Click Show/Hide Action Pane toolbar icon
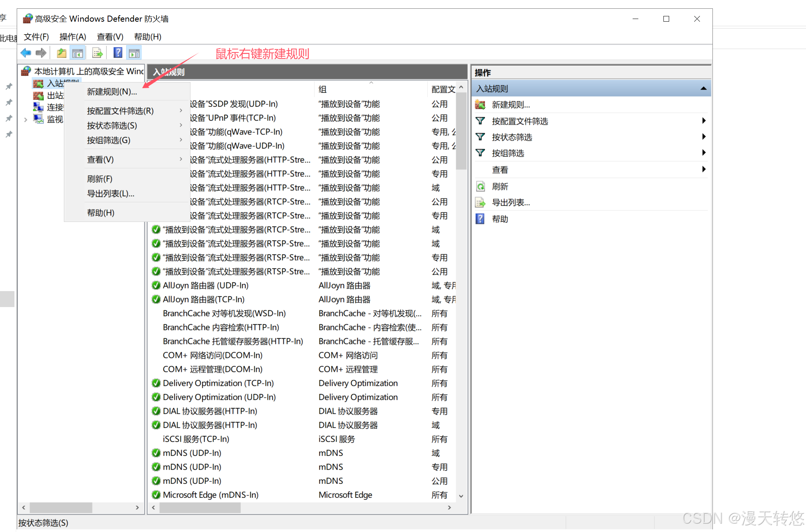The width and height of the screenshot is (806, 532). pyautogui.click(x=134, y=53)
